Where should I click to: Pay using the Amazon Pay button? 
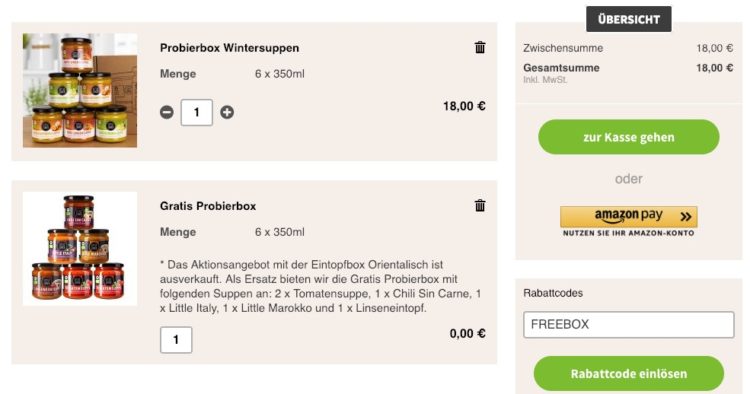point(629,217)
